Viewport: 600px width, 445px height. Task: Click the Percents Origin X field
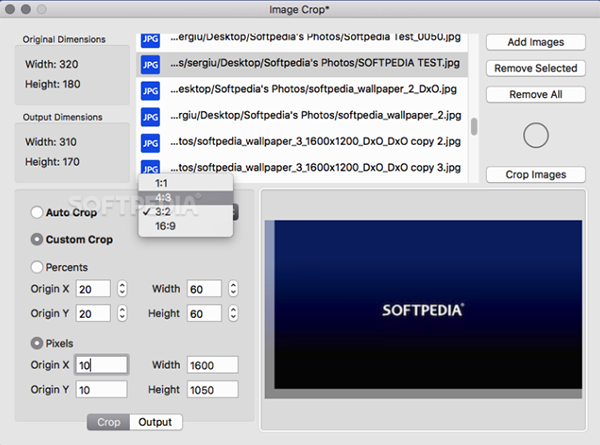[x=93, y=289]
